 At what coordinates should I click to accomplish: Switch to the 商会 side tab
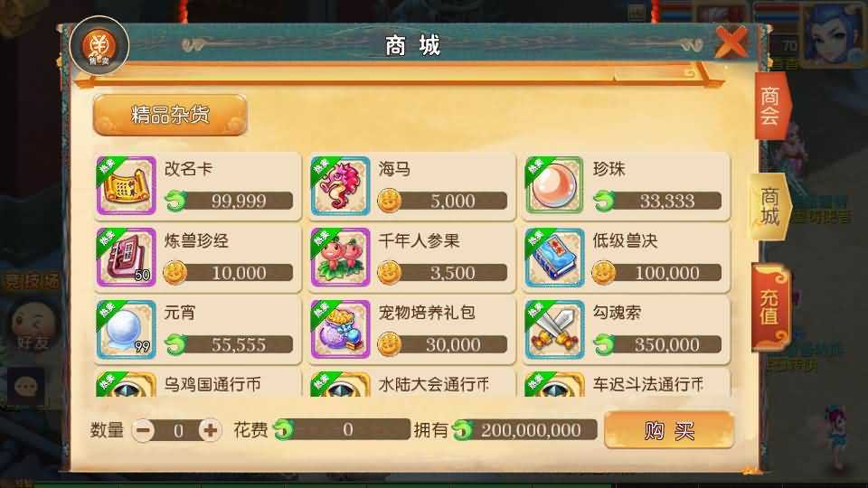click(770, 106)
